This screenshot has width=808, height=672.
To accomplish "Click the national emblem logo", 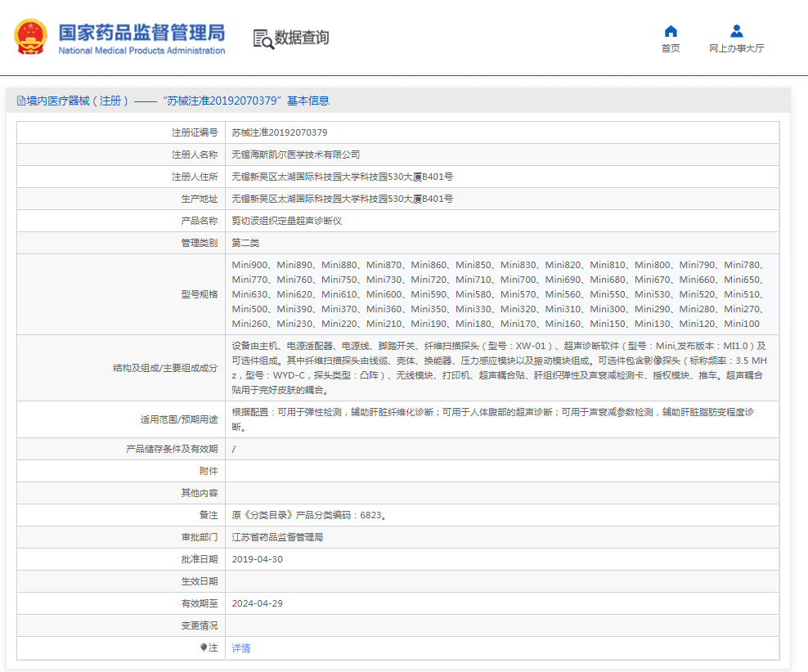I will [x=30, y=37].
